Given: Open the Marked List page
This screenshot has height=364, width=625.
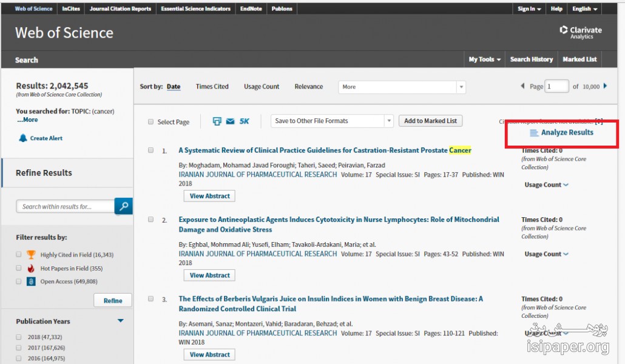Looking at the screenshot, I should (x=579, y=59).
